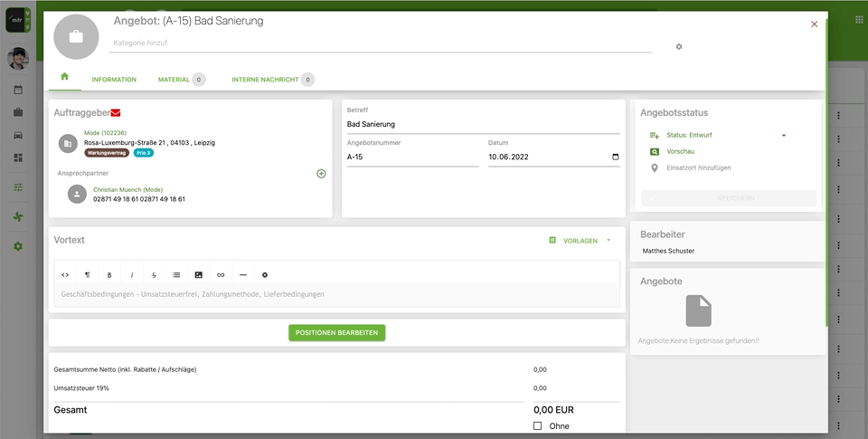
Task: Apply italic formatting in Vortext editor
Action: click(x=132, y=275)
